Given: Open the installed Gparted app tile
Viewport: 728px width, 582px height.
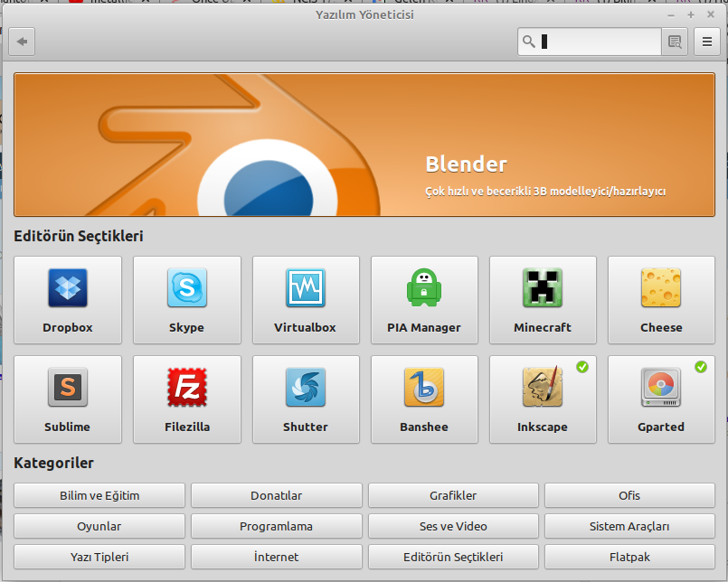Looking at the screenshot, I should pyautogui.click(x=661, y=399).
